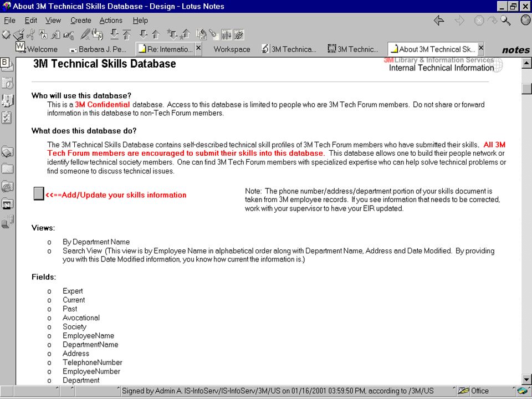Click the starred up arrow previous-unread SmartIcon
The width and height of the screenshot is (532, 399).
coord(185,34)
